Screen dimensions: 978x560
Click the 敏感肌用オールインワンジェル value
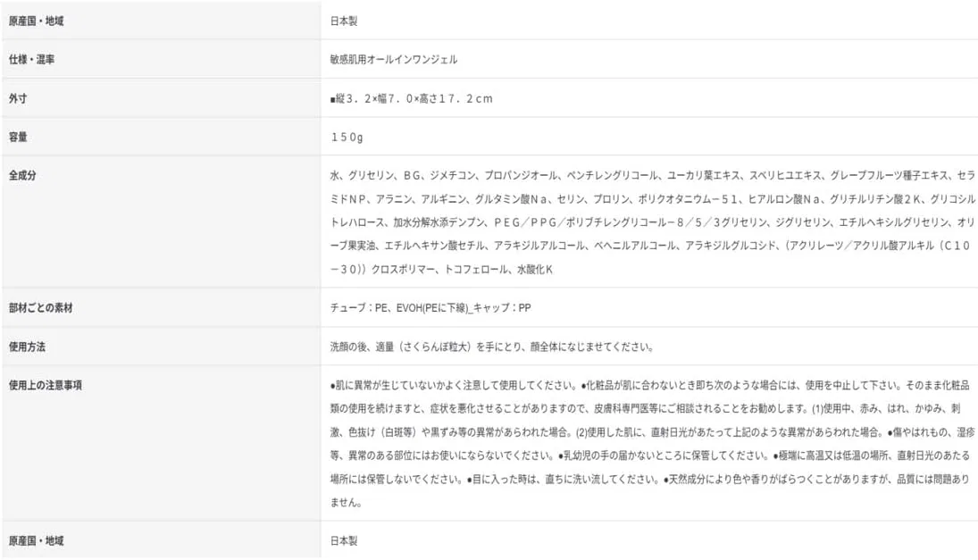pyautogui.click(x=394, y=60)
